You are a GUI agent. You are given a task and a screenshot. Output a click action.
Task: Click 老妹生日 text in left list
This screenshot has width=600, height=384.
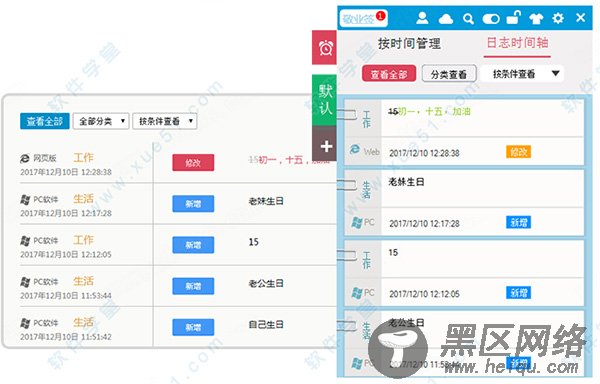[x=266, y=201]
